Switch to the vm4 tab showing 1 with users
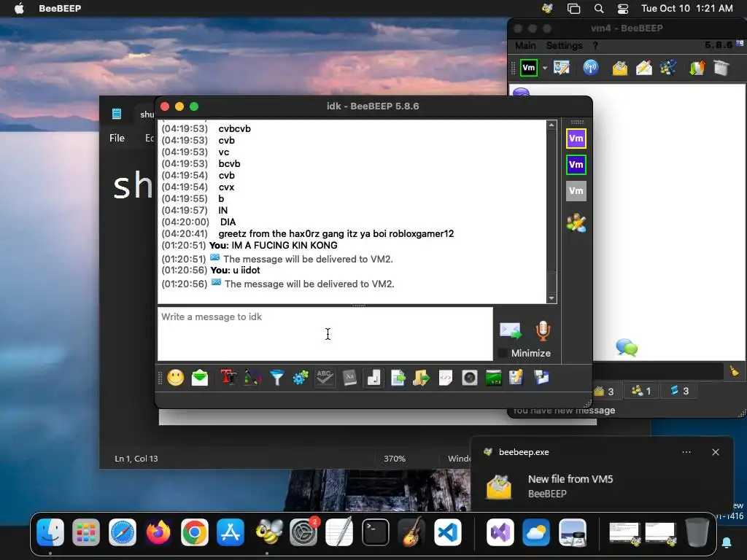Screen dimensions: 747x560 pos(641,391)
